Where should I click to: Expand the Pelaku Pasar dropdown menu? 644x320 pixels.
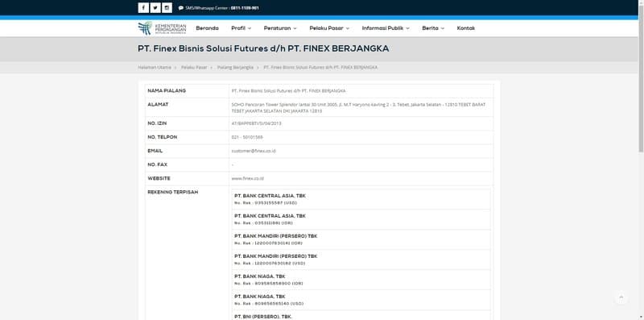329,28
